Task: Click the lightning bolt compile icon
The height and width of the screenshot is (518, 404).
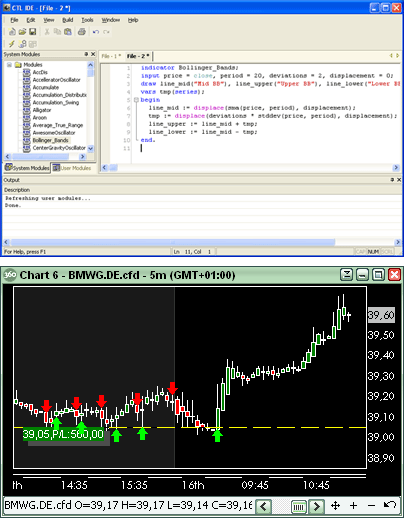Action: click(x=12, y=44)
